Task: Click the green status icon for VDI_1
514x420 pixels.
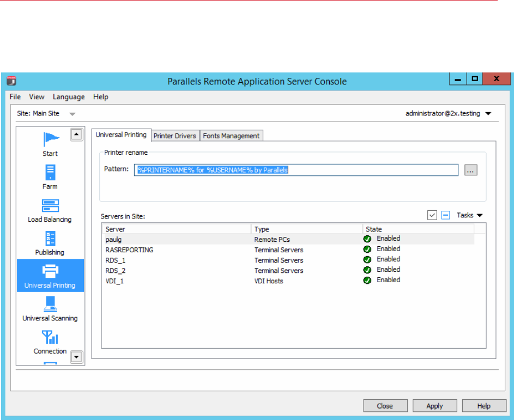Action: point(367,281)
